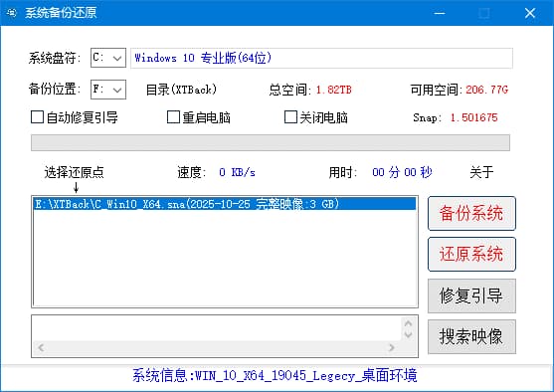Close the 系统备份还原 window
The width and height of the screenshot is (554, 392).
pos(530,13)
